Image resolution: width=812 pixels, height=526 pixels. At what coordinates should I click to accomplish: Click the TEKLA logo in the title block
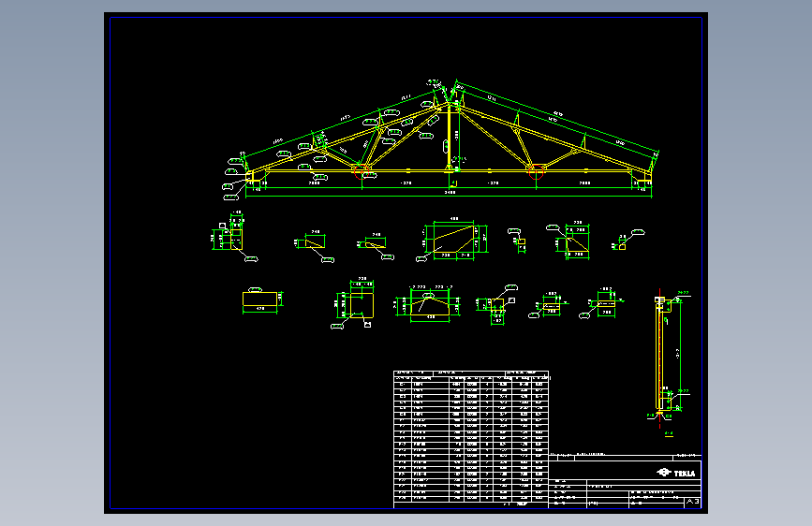676,473
